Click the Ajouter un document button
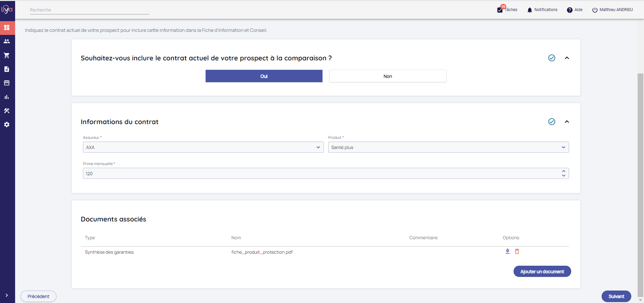 click(542, 271)
